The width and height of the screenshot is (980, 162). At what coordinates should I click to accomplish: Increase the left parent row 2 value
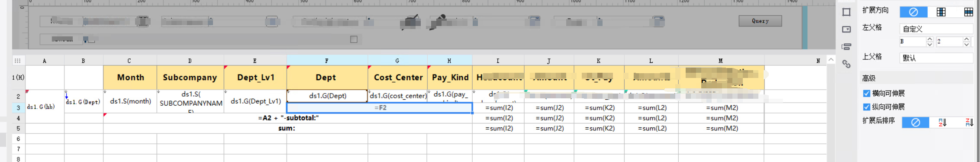pos(967,39)
